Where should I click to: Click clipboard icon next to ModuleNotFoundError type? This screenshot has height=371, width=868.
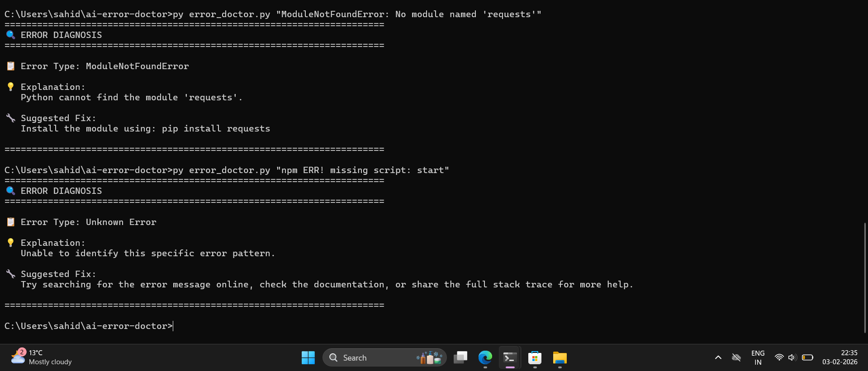(10, 66)
